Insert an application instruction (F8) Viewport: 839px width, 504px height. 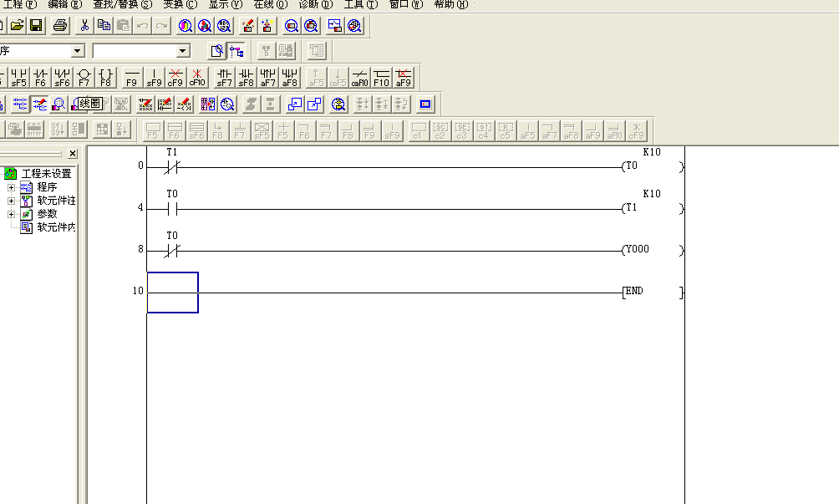pyautogui.click(x=105, y=78)
